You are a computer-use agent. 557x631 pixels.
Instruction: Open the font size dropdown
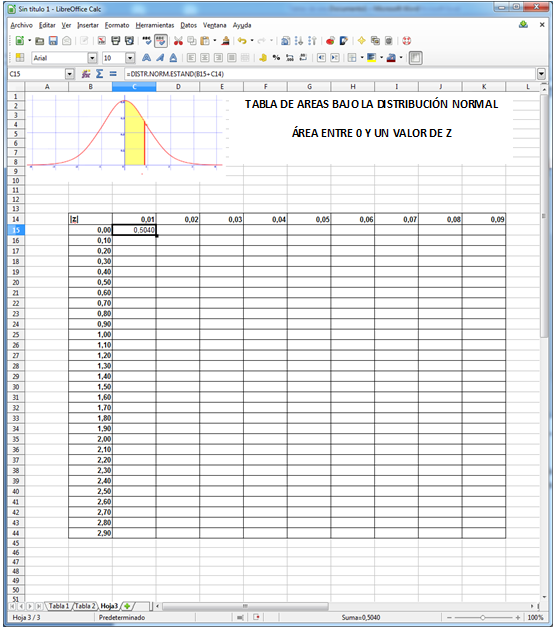130,58
